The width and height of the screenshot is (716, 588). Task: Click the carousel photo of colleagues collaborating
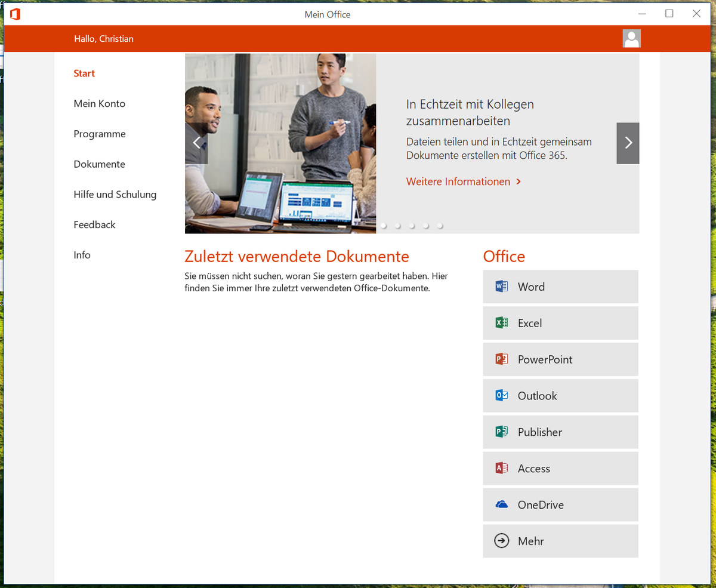(280, 143)
